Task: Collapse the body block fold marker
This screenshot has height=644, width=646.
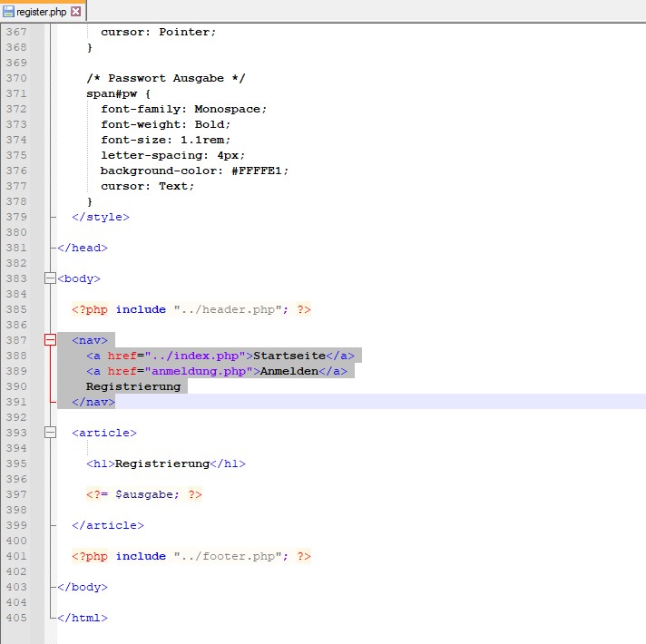Action: tap(49, 278)
